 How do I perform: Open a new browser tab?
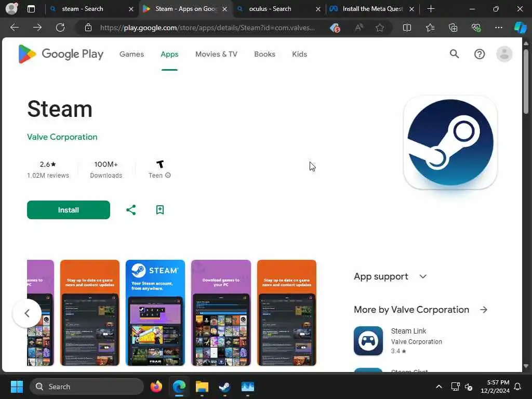coord(431,9)
